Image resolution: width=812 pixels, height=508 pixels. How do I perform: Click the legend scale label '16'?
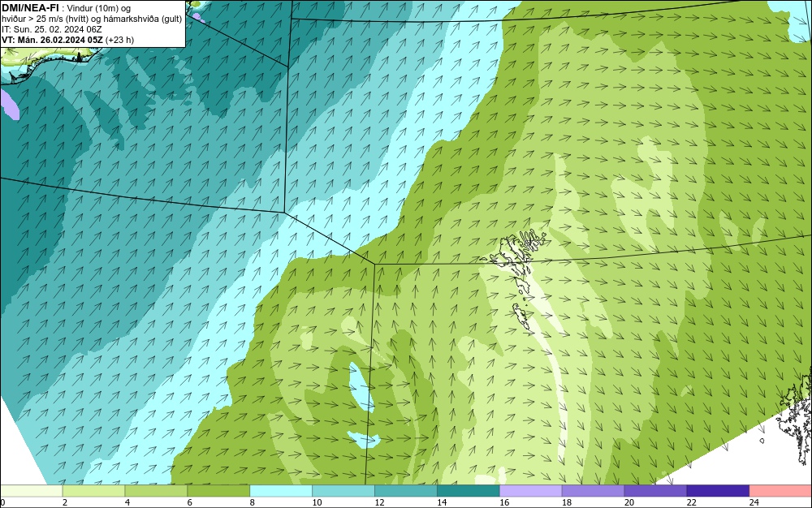(x=504, y=502)
